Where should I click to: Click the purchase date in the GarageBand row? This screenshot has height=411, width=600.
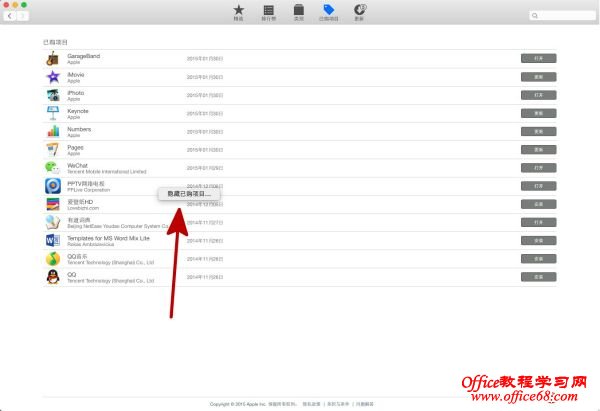205,59
